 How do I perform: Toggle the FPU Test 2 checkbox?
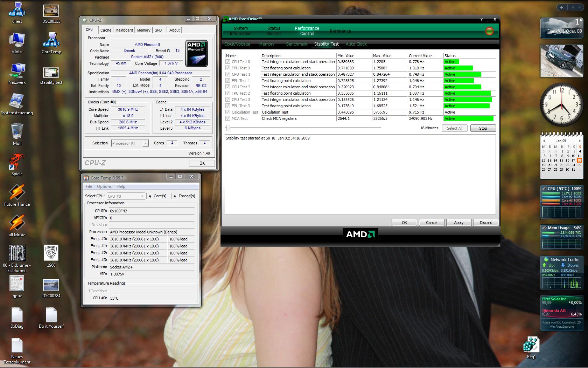click(228, 93)
